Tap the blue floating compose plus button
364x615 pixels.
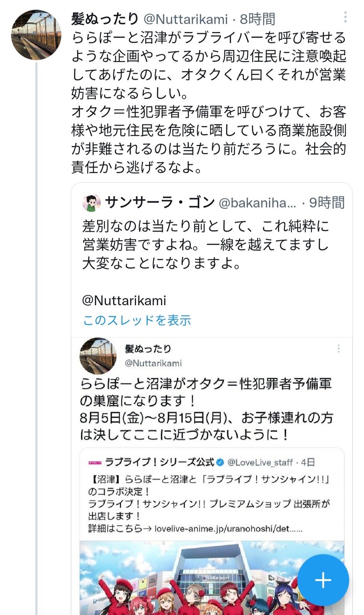pyautogui.click(x=323, y=580)
